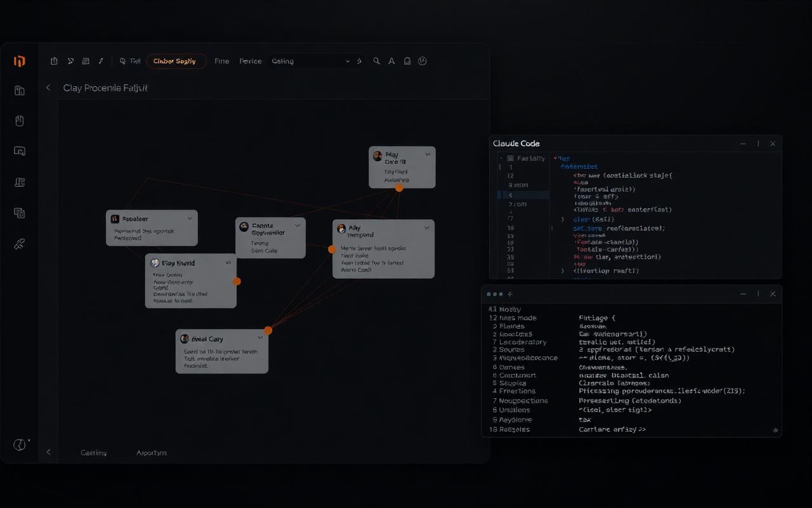Image resolution: width=812 pixels, height=508 pixels.
Task: Open search with the magnifier icon
Action: (376, 61)
